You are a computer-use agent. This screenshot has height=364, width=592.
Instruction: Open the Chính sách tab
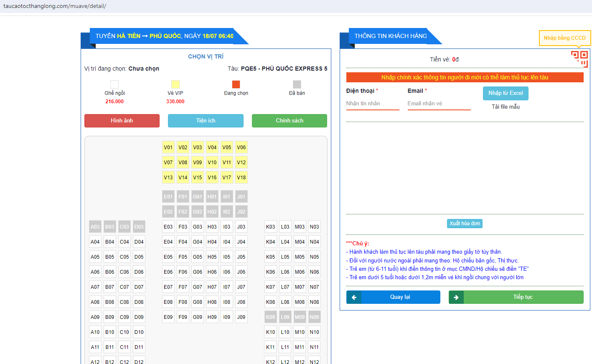[290, 121]
